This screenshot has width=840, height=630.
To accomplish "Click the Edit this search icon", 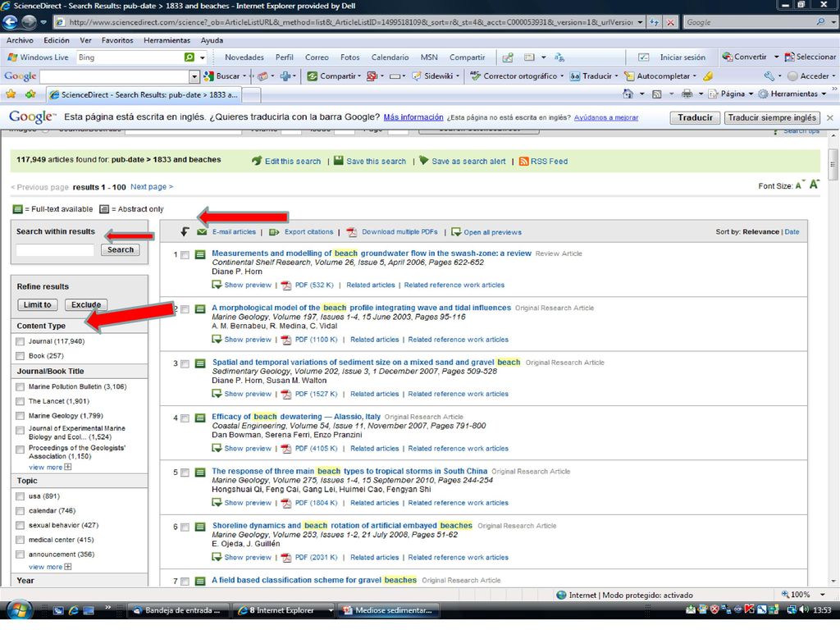I will click(x=257, y=160).
